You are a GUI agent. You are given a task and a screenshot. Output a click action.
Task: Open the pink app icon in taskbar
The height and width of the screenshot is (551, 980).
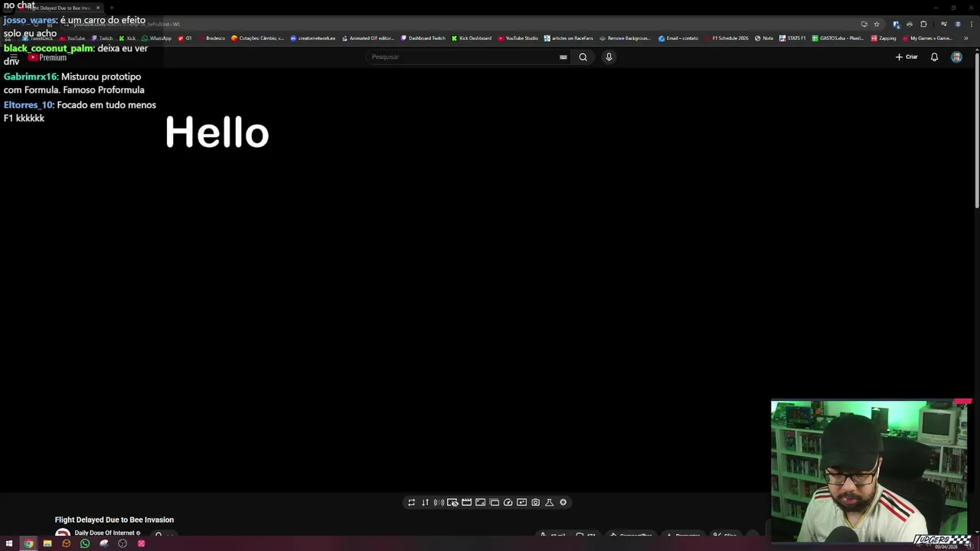point(141,543)
